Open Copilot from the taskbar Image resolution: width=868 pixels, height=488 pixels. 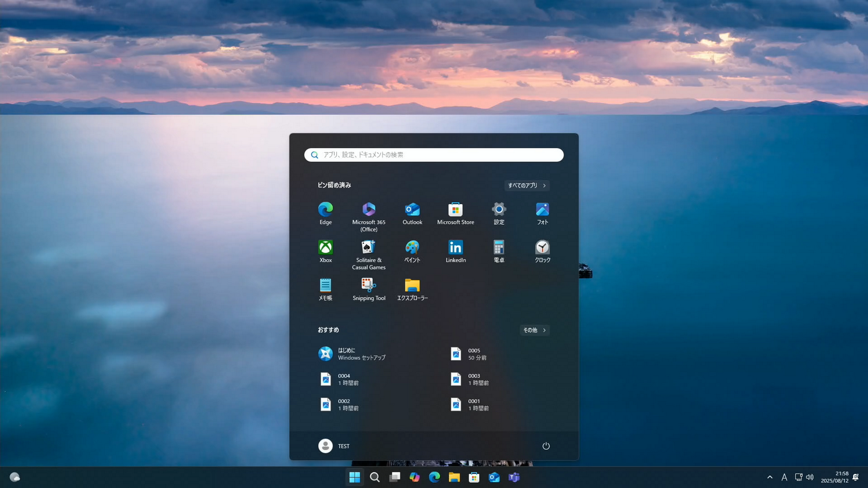[x=414, y=477]
